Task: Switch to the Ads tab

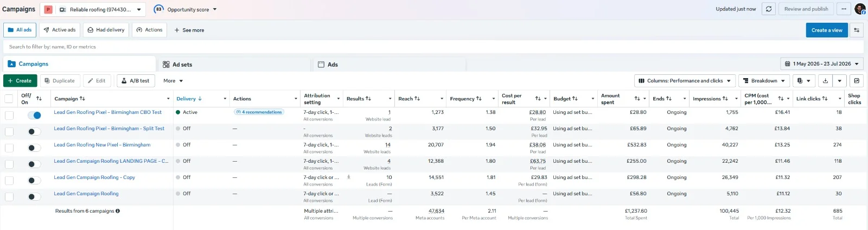Action: click(390, 65)
